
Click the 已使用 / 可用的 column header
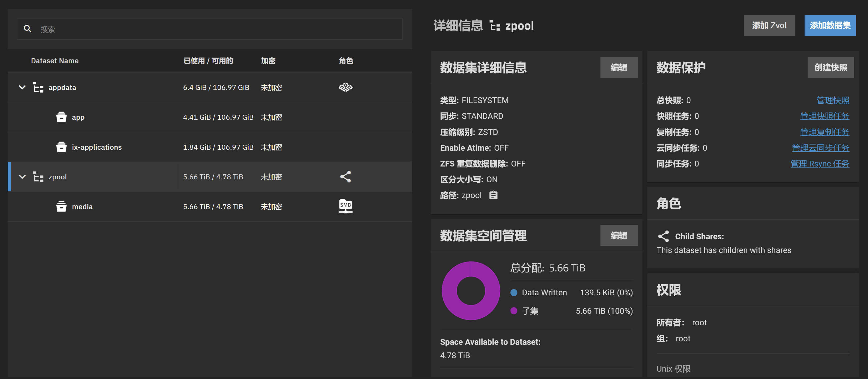pyautogui.click(x=208, y=61)
